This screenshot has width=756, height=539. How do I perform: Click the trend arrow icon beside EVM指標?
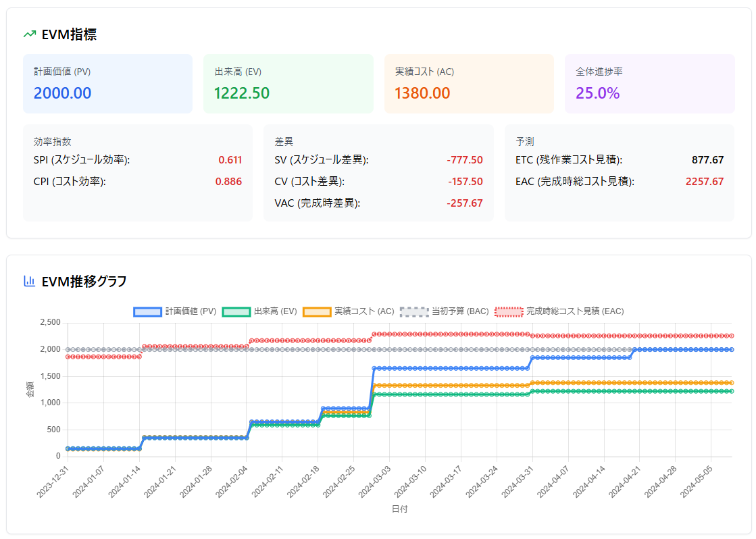[29, 34]
